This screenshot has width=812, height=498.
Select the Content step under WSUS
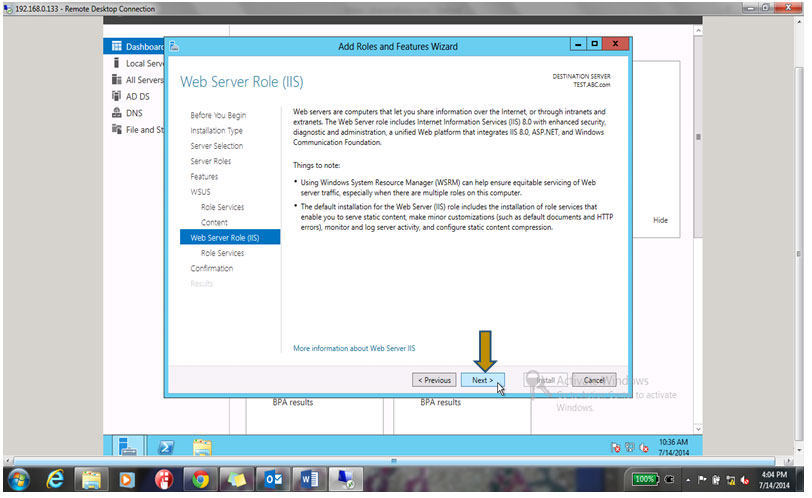point(214,222)
